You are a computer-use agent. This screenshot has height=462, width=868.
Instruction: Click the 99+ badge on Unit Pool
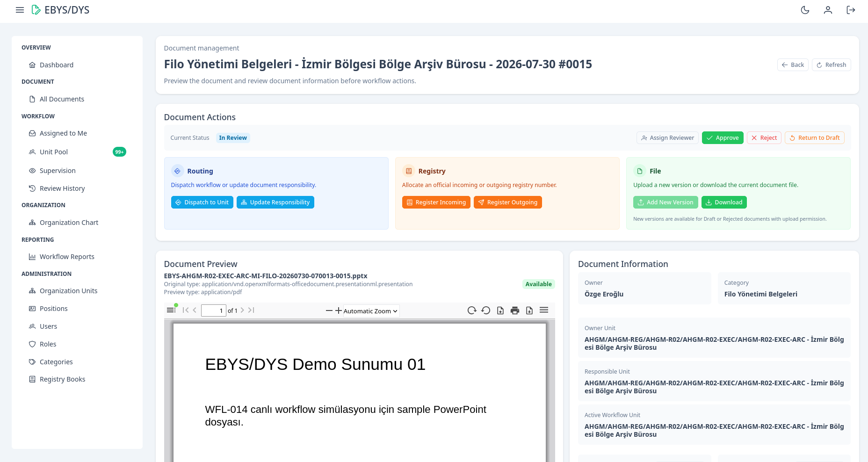coord(119,152)
